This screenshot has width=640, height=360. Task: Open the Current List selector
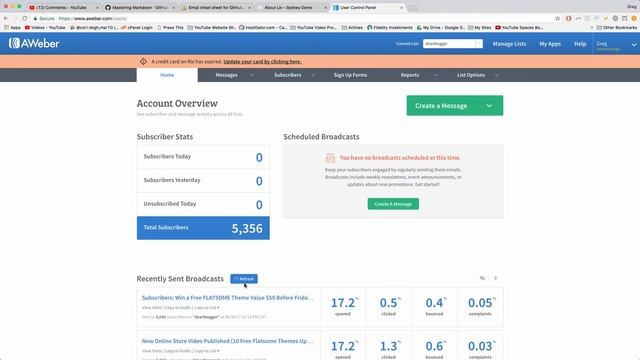tap(453, 44)
